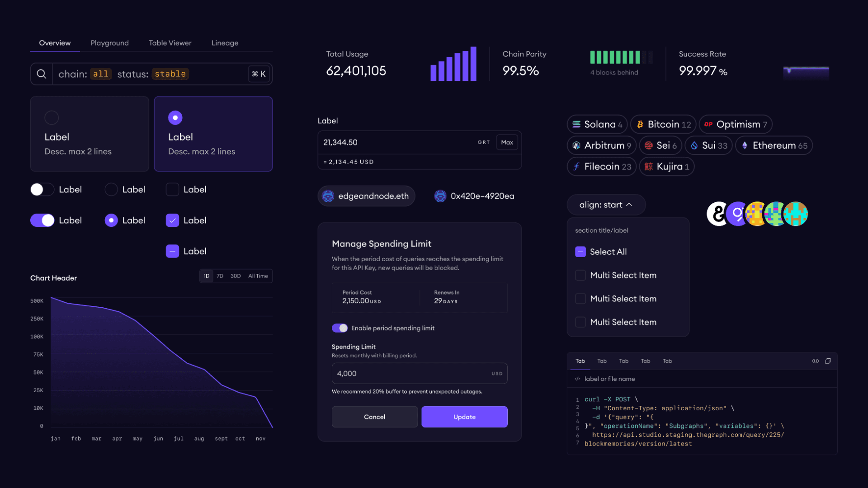Image resolution: width=868 pixels, height=488 pixels.
Task: Click the Ethereum chain icon
Action: point(744,145)
